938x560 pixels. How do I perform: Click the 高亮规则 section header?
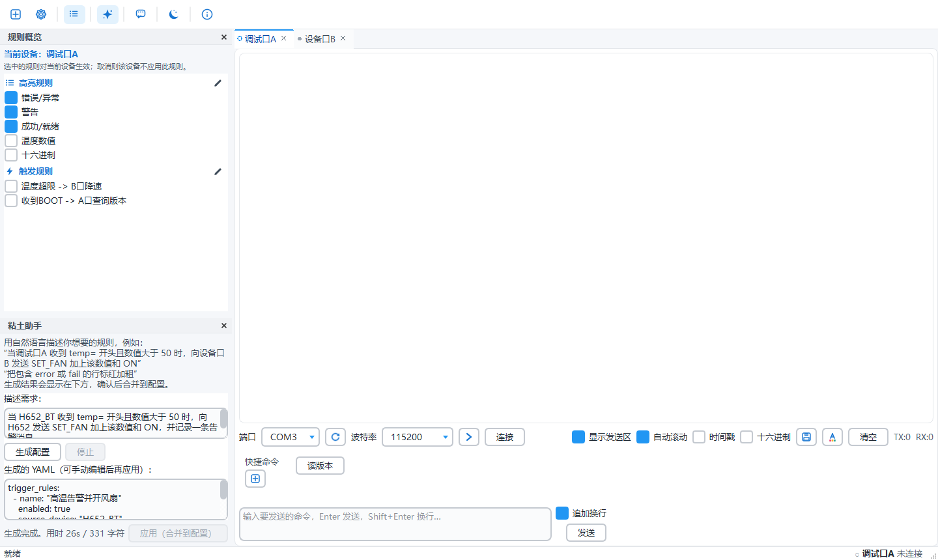coord(36,83)
